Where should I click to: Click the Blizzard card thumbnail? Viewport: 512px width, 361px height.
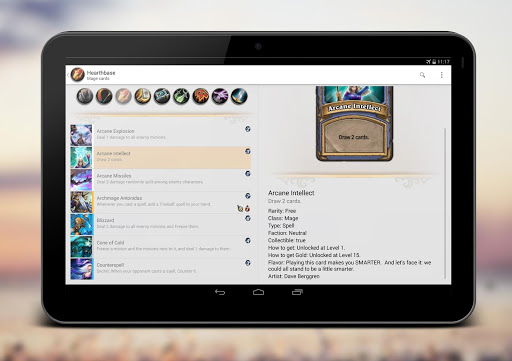click(x=81, y=224)
